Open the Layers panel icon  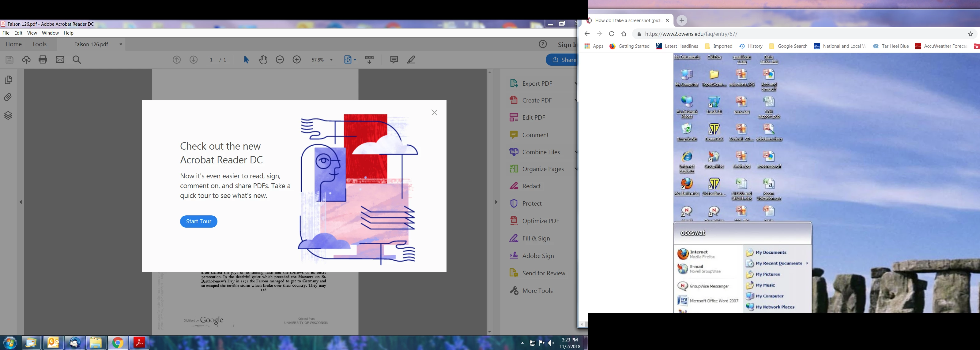click(8, 116)
